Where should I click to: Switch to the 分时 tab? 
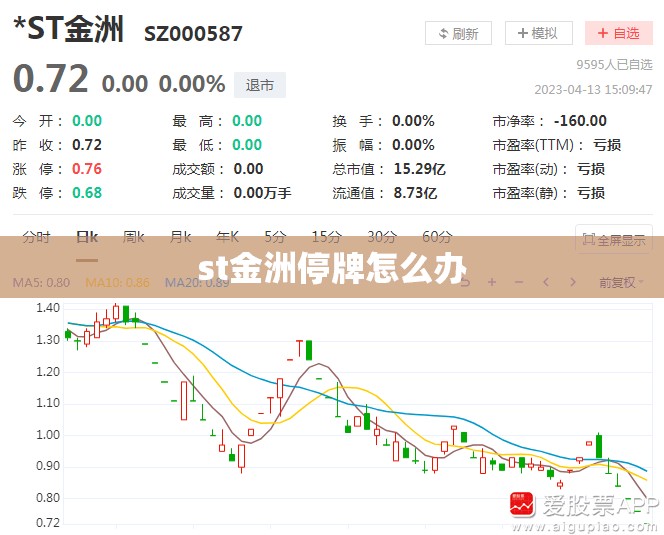pyautogui.click(x=36, y=237)
